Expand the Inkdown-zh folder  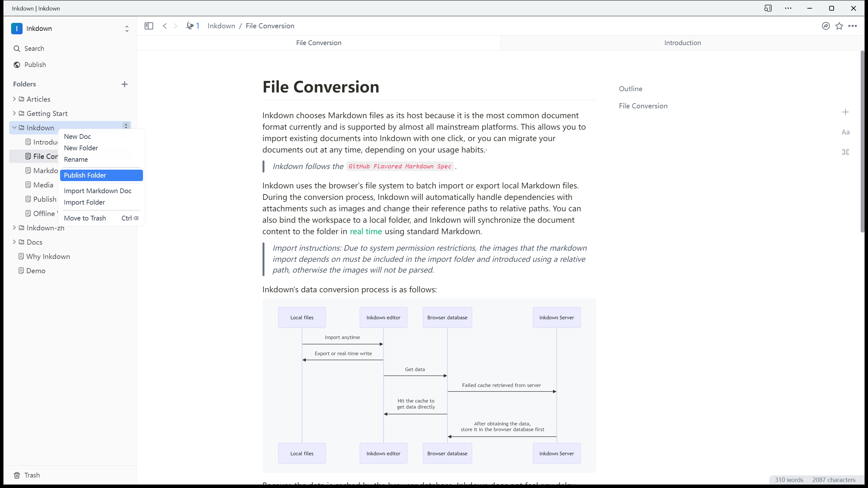coord(14,228)
